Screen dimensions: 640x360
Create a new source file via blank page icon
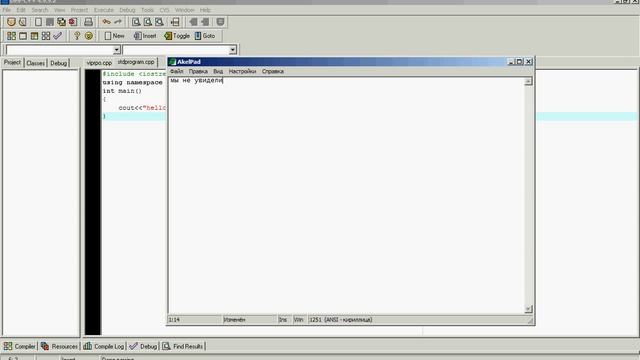click(x=38, y=22)
